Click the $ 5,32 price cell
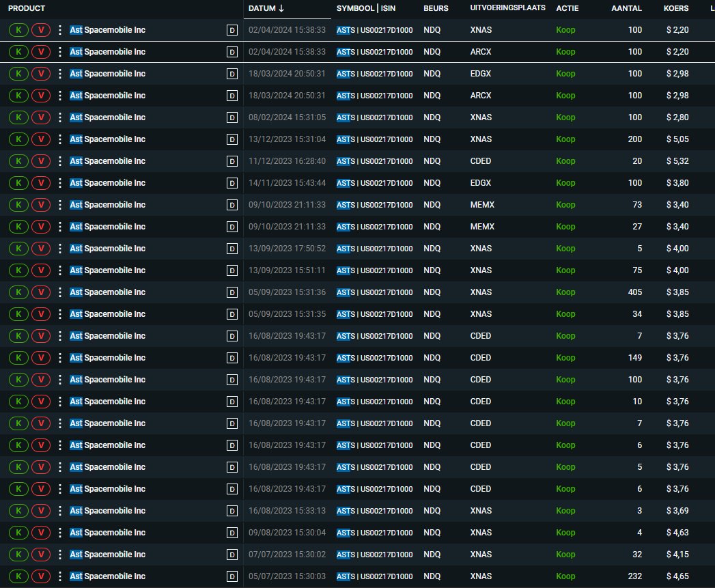Image resolution: width=715 pixels, height=588 pixels. click(x=677, y=161)
